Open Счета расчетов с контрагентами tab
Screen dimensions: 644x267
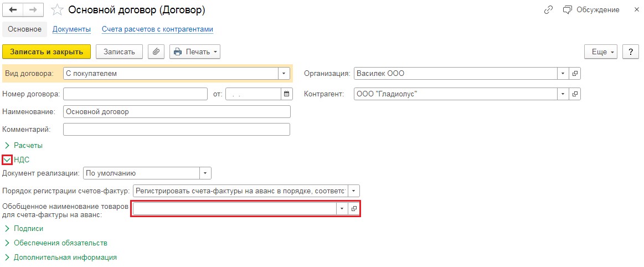(x=158, y=29)
